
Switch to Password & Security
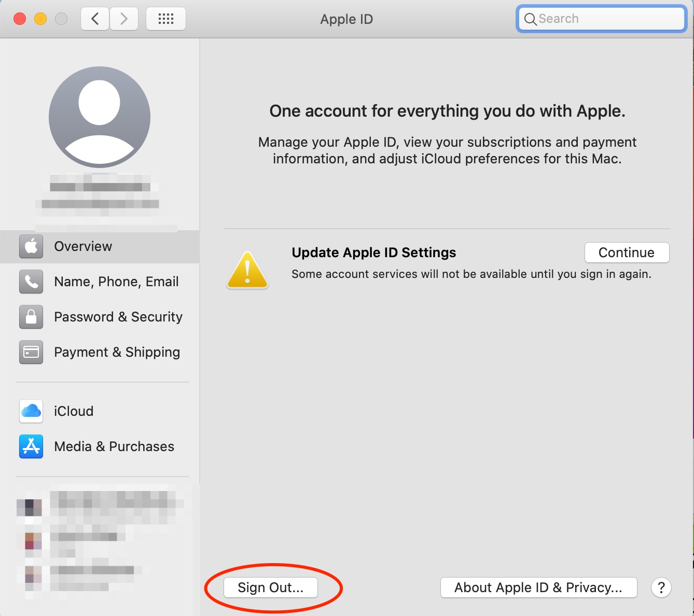[x=100, y=317]
